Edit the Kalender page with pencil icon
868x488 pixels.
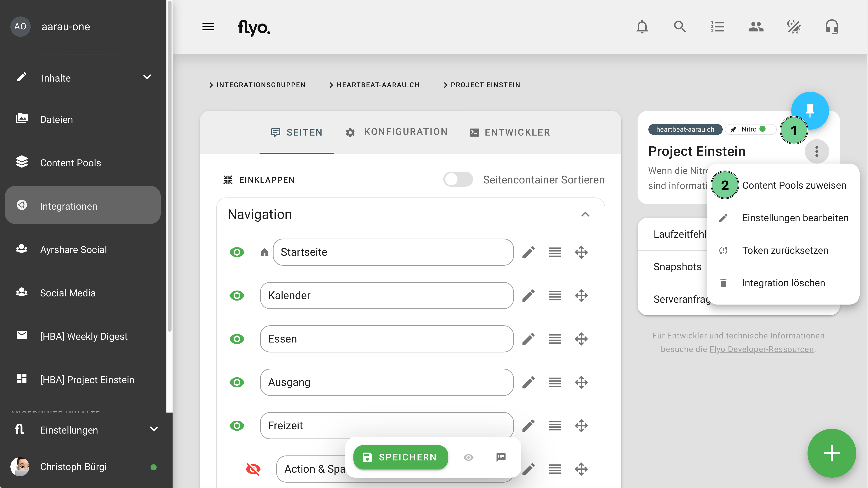point(528,296)
